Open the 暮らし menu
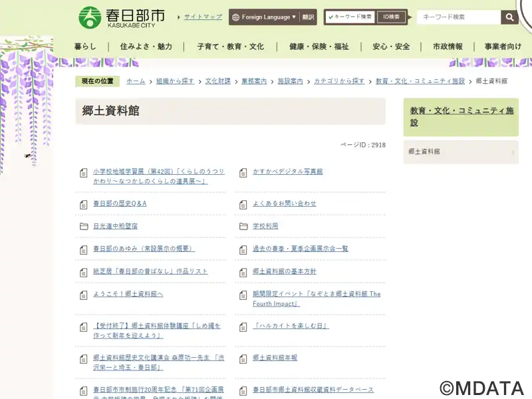The width and height of the screenshot is (532, 399). click(x=85, y=47)
